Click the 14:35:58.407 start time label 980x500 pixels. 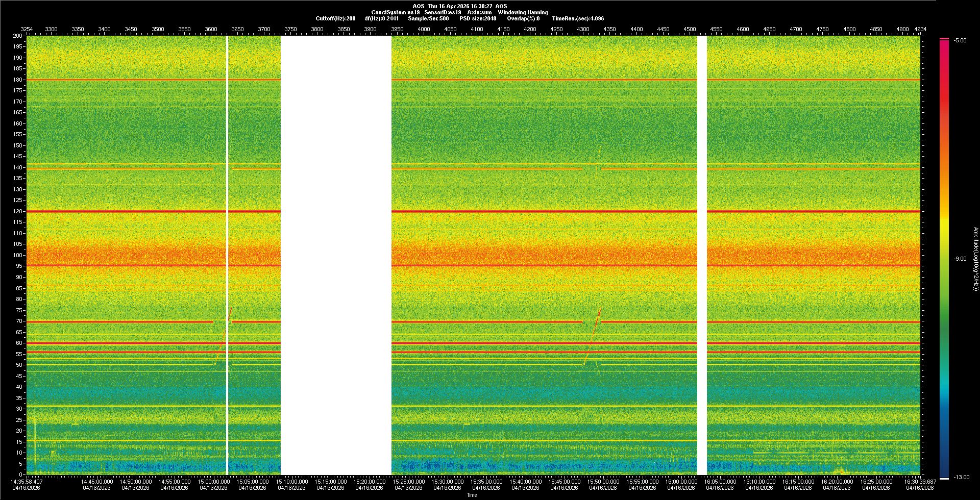27,482
